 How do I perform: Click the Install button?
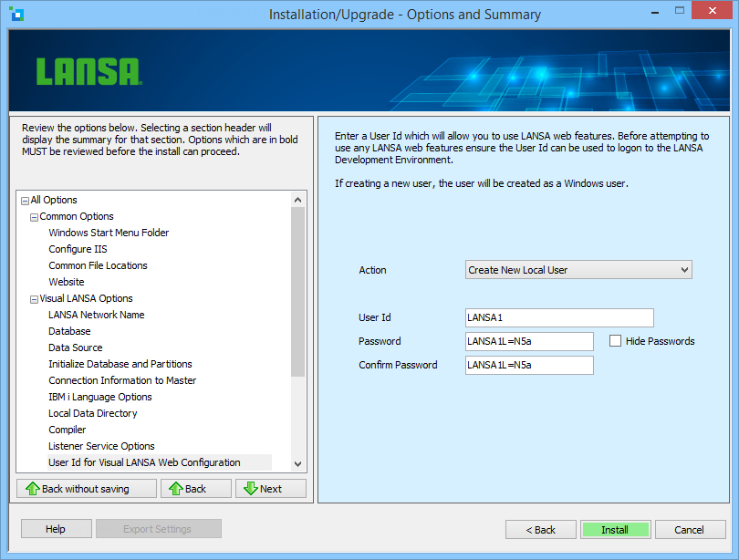(x=615, y=530)
